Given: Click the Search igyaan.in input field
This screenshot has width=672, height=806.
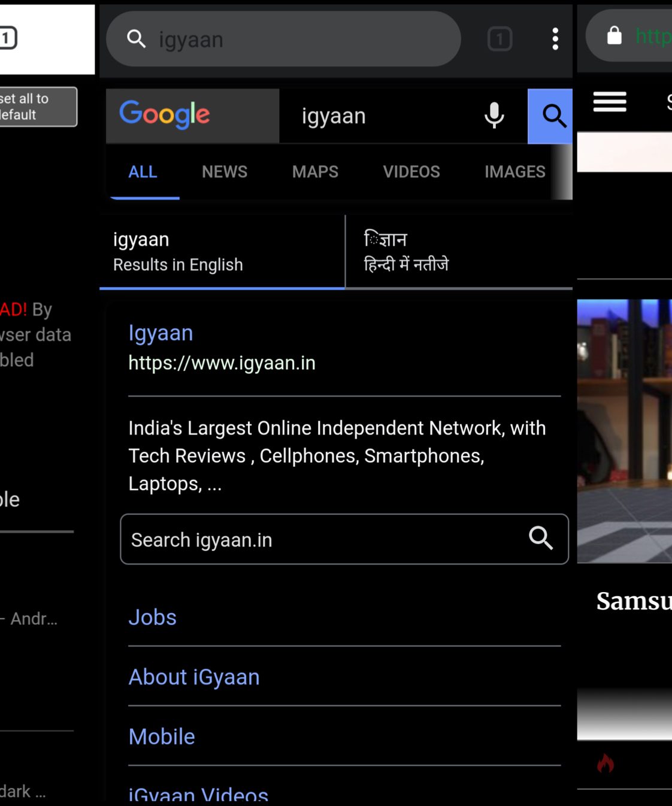Looking at the screenshot, I should 323,539.
